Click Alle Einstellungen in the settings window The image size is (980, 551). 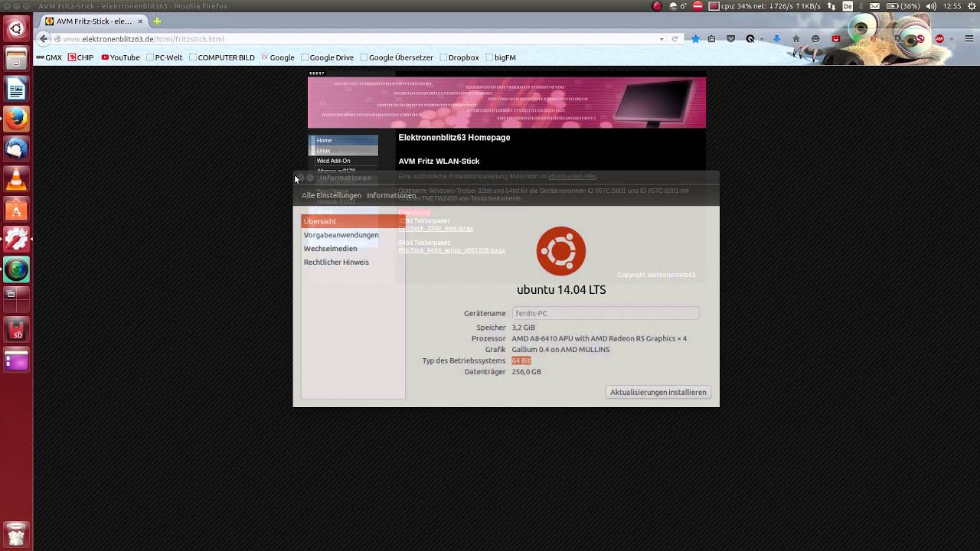coord(331,195)
